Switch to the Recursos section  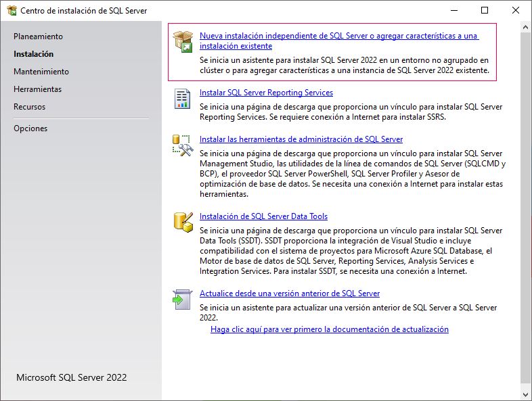click(x=30, y=107)
